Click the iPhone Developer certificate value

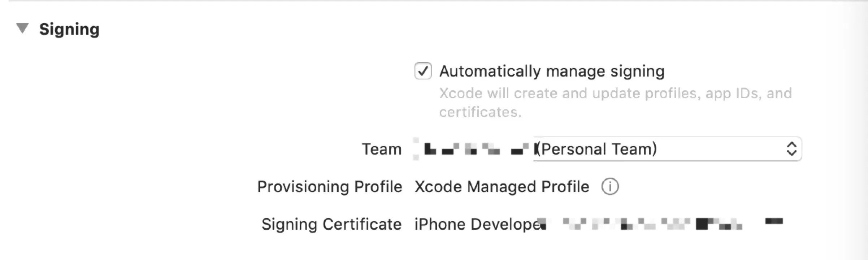(x=598, y=224)
